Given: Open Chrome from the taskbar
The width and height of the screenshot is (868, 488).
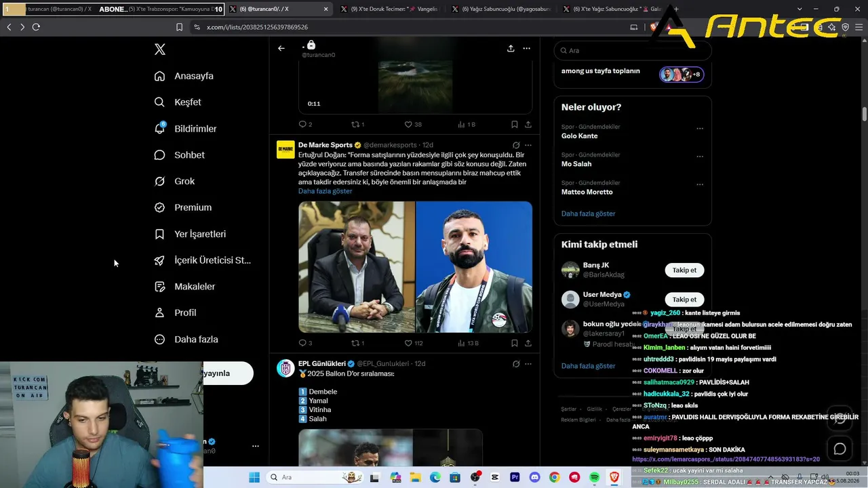Looking at the screenshot, I should pos(555,478).
